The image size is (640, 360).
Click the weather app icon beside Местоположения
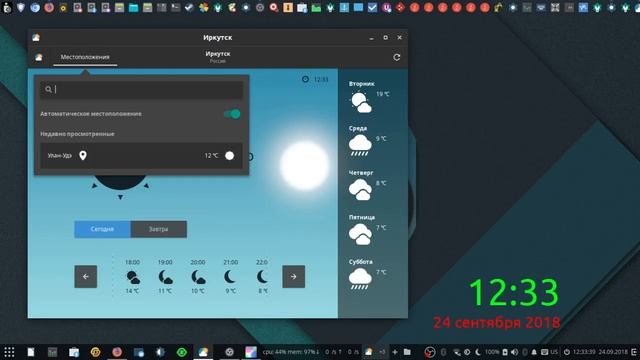point(39,57)
